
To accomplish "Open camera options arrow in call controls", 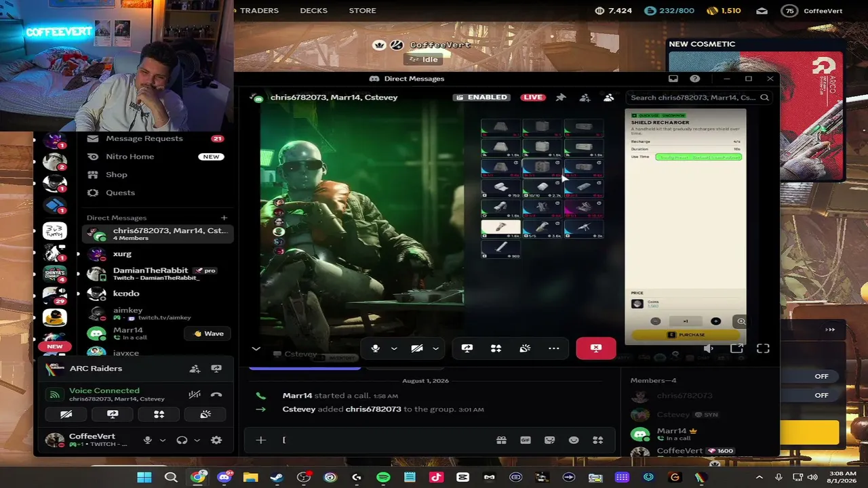I will coord(435,348).
